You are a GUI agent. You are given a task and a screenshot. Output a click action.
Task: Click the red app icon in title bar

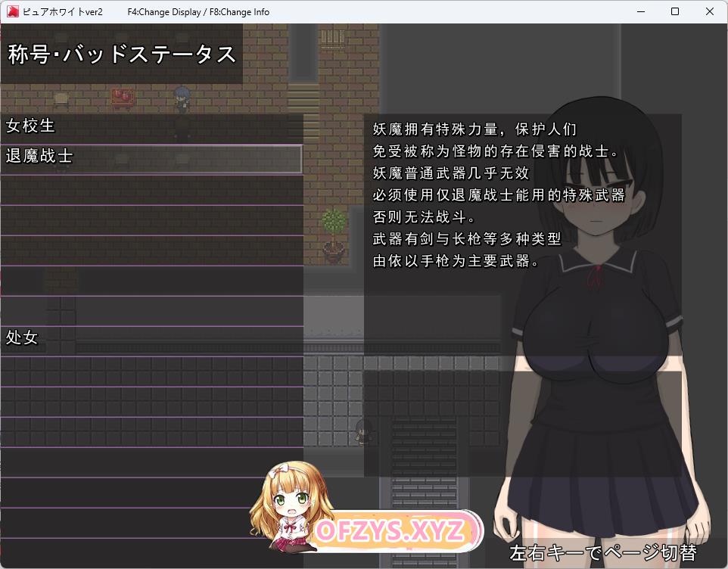(x=13, y=12)
